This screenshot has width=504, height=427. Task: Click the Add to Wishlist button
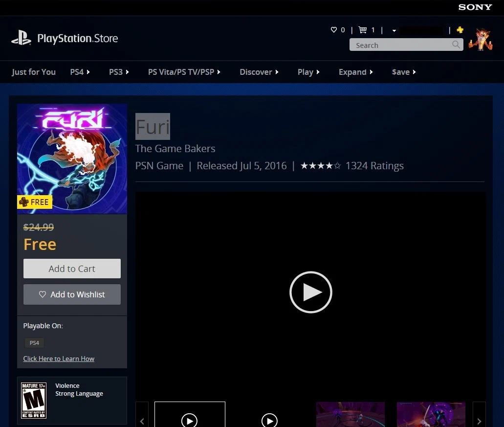point(72,294)
